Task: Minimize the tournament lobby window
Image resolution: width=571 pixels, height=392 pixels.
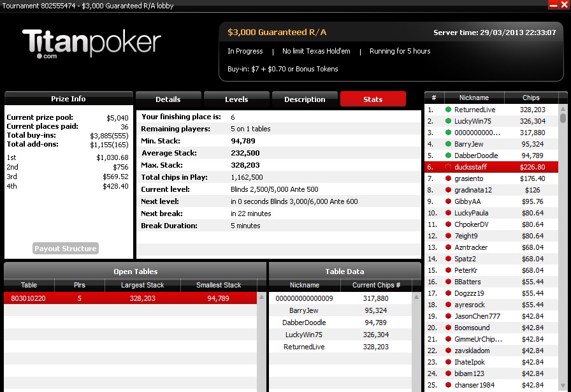Action: point(554,4)
